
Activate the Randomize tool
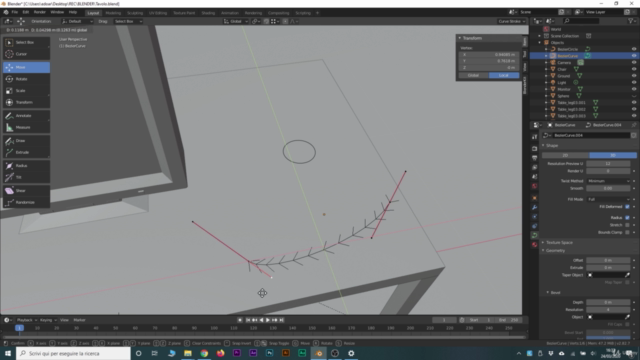(26, 202)
